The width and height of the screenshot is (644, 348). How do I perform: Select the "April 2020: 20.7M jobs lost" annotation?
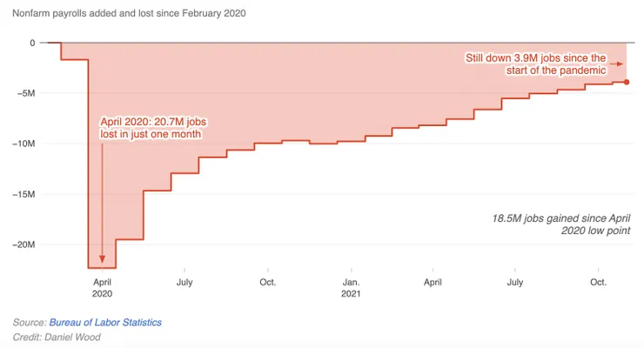pyautogui.click(x=153, y=127)
